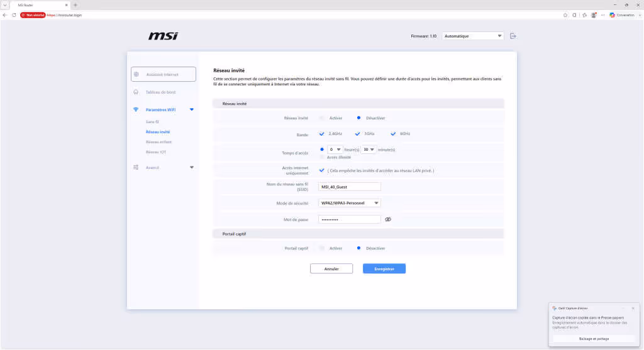The width and height of the screenshot is (644, 350).
Task: Click the sliders icon beside Avancé
Action: tap(136, 167)
